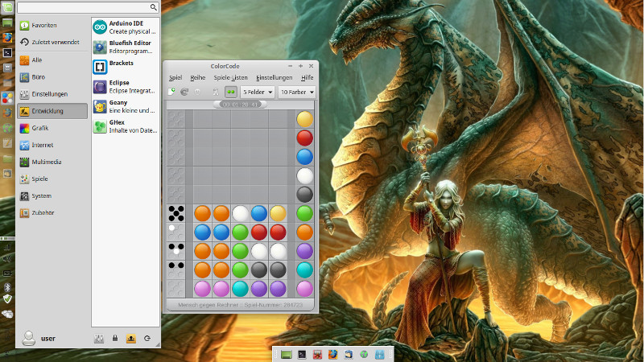Open the 5 Felder dropdown

pyautogui.click(x=258, y=92)
